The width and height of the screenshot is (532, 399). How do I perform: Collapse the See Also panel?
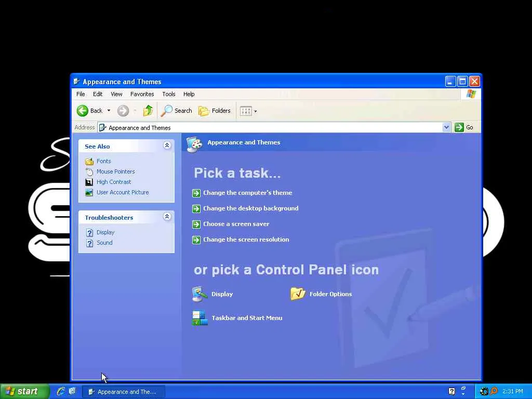click(167, 145)
